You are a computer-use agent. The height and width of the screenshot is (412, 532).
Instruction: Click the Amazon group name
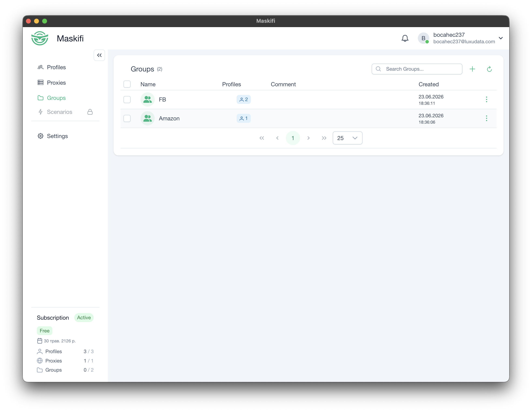pos(169,119)
